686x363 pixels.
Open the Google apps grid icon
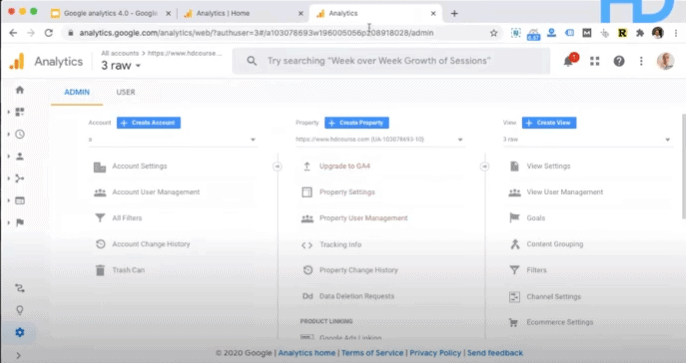[x=595, y=61]
